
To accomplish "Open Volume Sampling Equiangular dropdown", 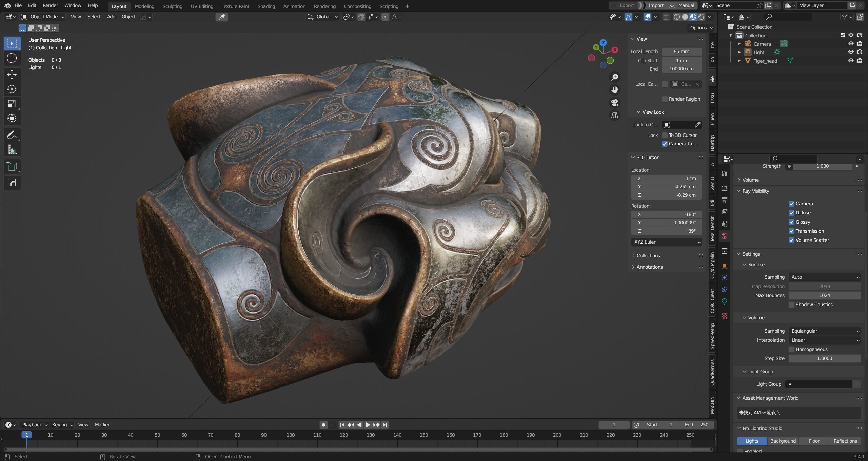I will tap(824, 331).
